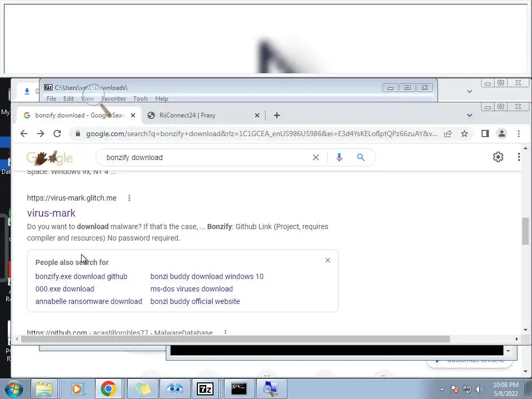Reload the Google search page
Viewport: 532px width, 399px height.
[57, 134]
